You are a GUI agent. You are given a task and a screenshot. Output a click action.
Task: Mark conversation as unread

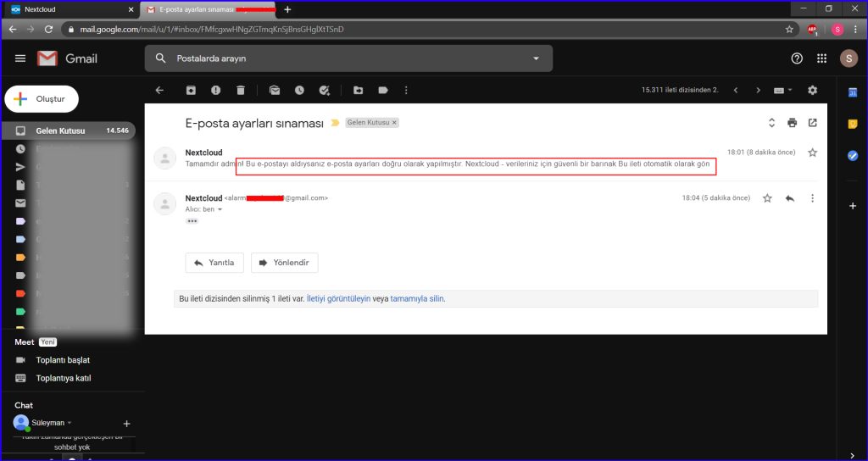pos(275,90)
